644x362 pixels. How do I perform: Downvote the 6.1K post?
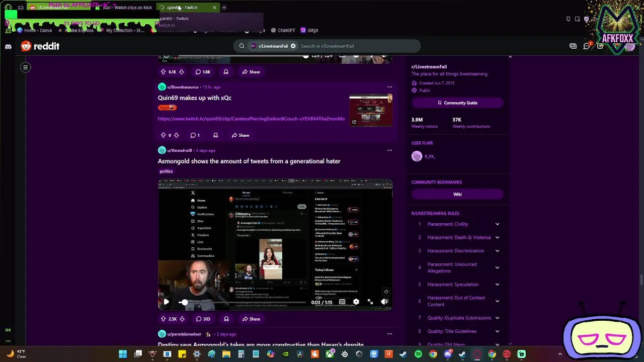pyautogui.click(x=181, y=72)
